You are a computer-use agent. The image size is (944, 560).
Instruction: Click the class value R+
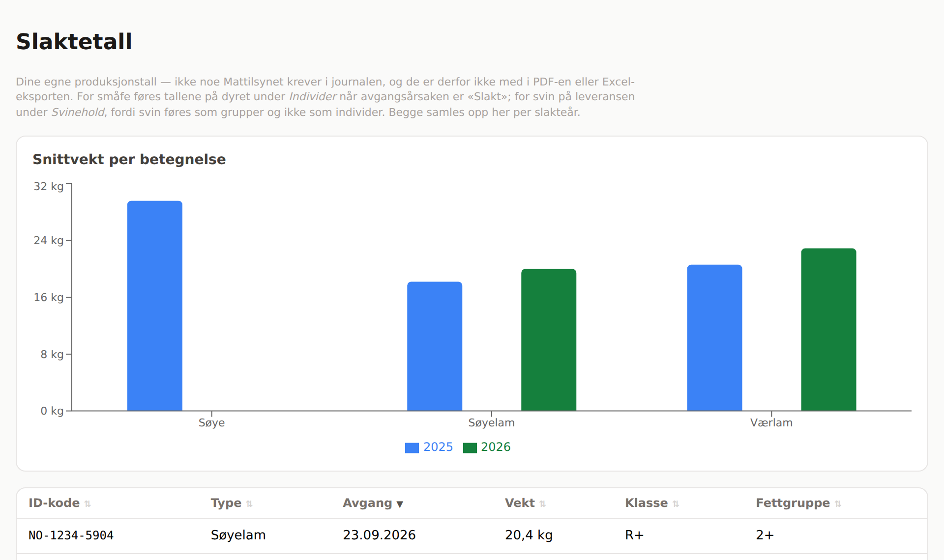(x=634, y=535)
